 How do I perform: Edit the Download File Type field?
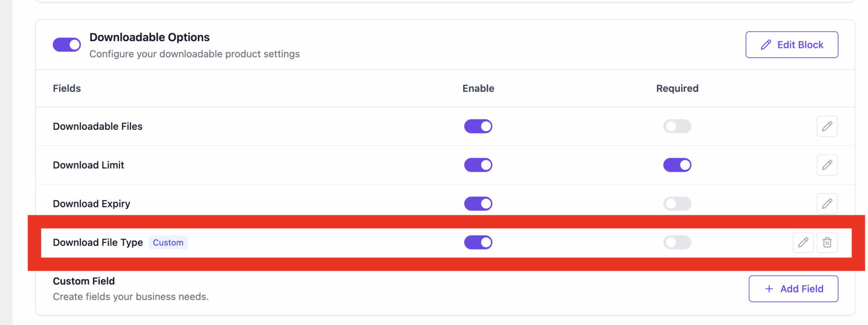pos(803,243)
